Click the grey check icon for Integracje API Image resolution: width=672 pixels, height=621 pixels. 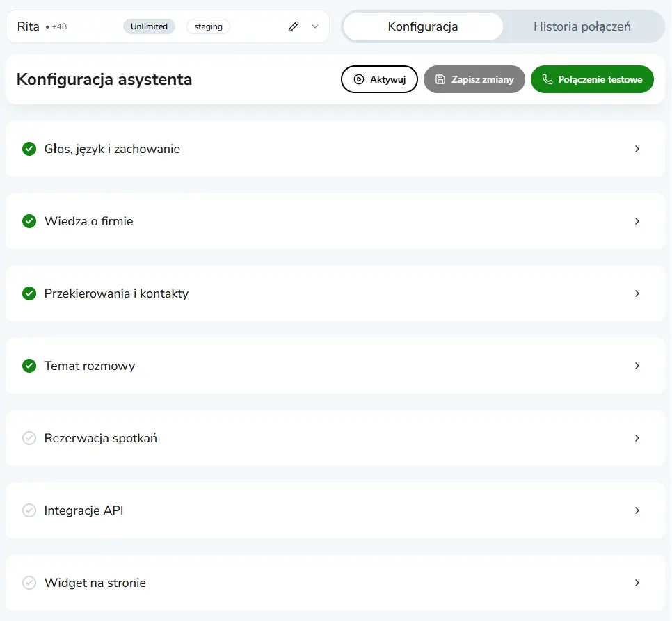pyautogui.click(x=29, y=511)
